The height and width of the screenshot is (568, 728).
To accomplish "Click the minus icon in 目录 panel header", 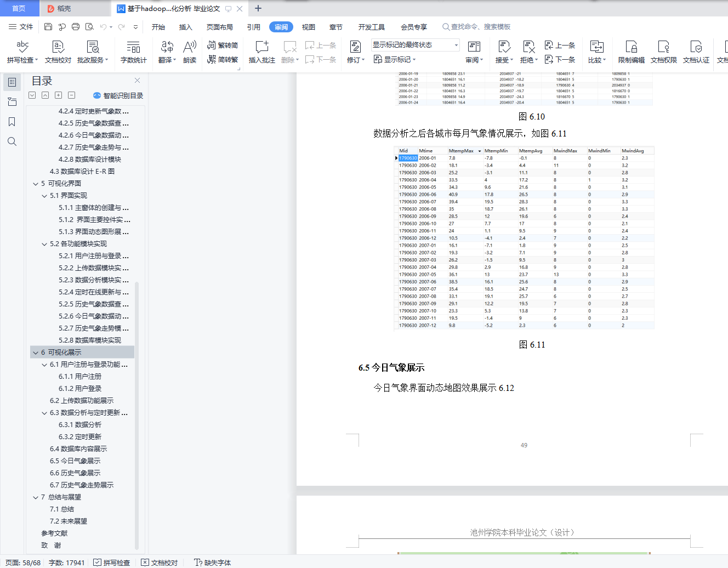I will coord(71,95).
